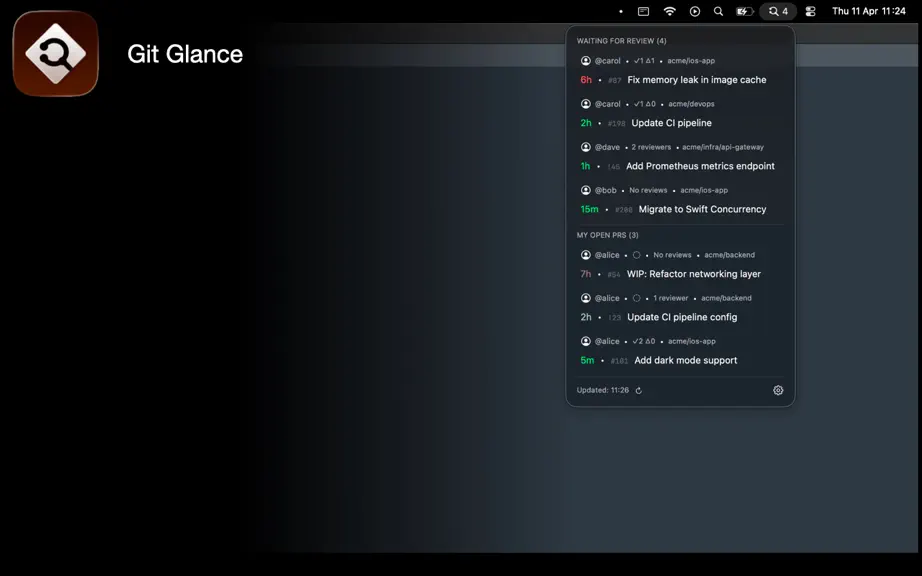922x576 pixels.
Task: Open PR Add Prometheus metrics endpoint
Action: coord(700,166)
